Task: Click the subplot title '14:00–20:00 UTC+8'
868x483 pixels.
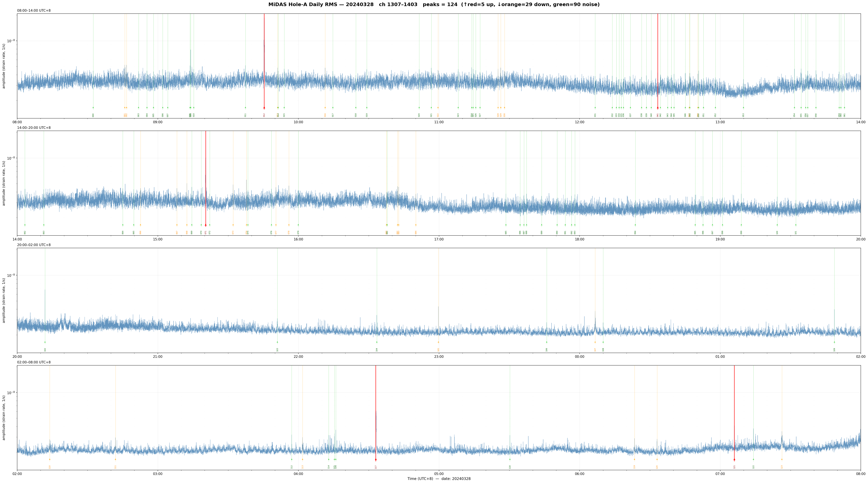Action: 34,128
